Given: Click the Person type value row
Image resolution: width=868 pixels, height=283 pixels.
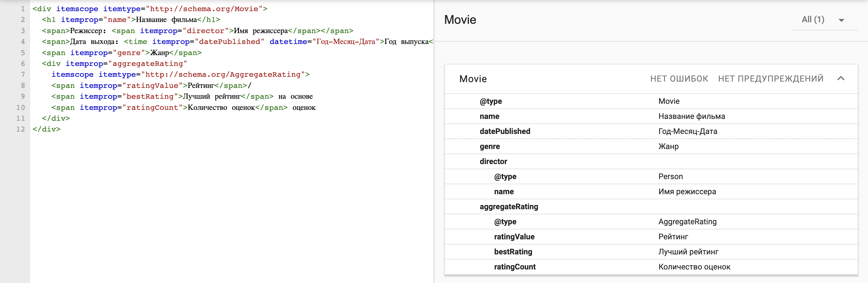Looking at the screenshot, I should pyautogui.click(x=670, y=176).
